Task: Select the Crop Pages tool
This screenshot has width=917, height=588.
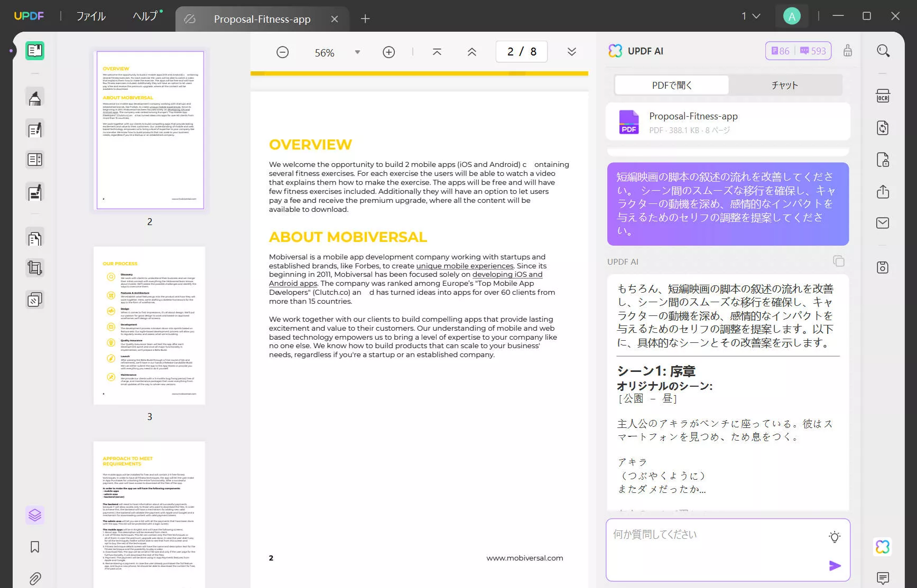Action: point(35,268)
